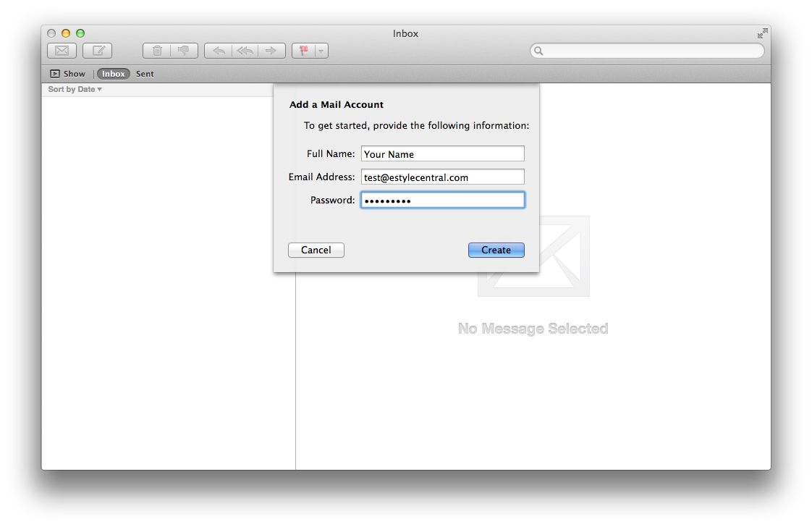Click the yellow minimize window button
The width and height of the screenshot is (812, 527).
(x=66, y=33)
